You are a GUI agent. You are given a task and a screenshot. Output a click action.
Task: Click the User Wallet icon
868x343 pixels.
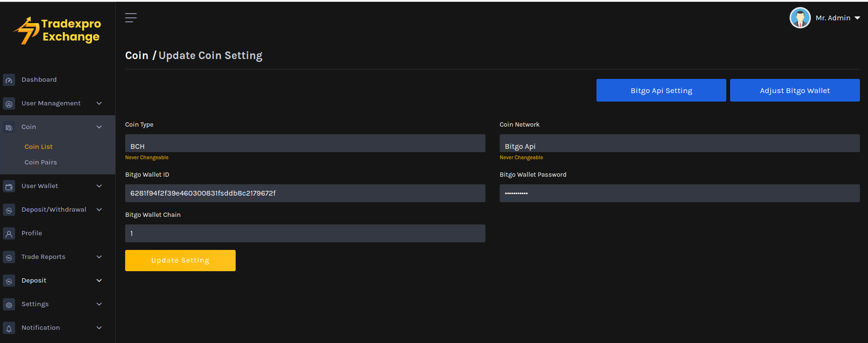(x=9, y=187)
